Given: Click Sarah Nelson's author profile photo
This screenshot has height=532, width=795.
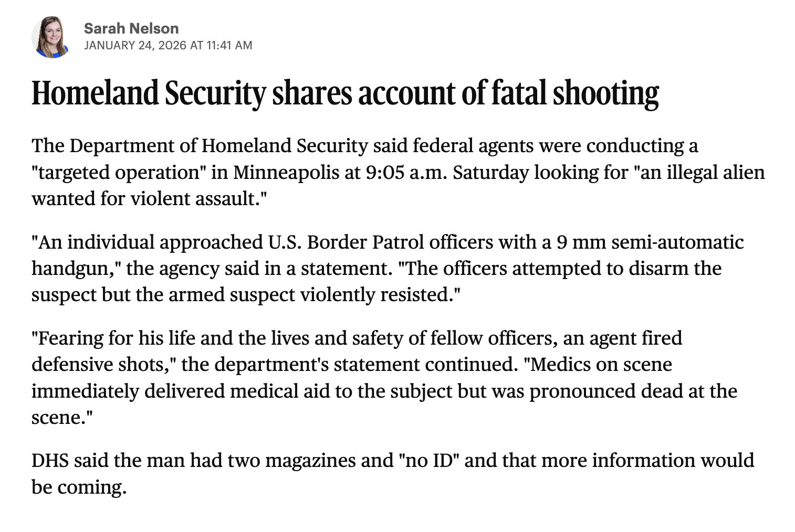Looking at the screenshot, I should 51,37.
